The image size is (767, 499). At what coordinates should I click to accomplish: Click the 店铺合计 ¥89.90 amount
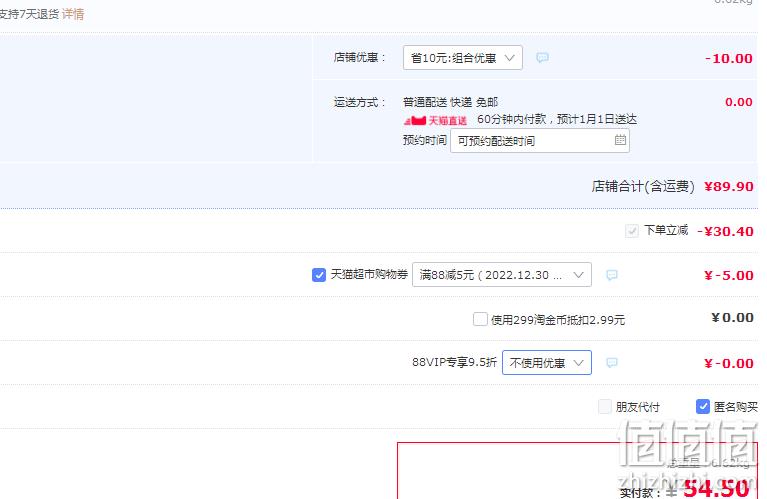728,186
